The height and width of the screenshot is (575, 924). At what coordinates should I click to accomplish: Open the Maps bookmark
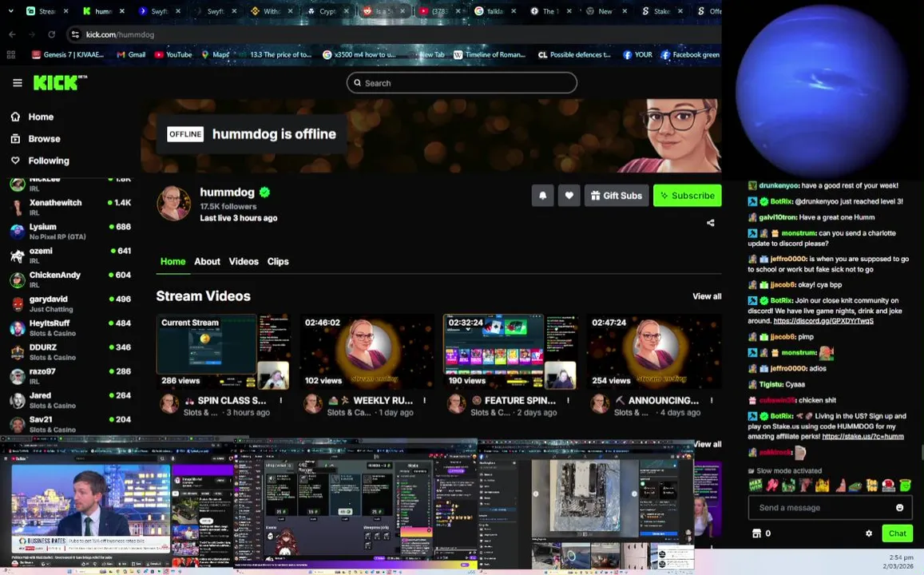215,55
